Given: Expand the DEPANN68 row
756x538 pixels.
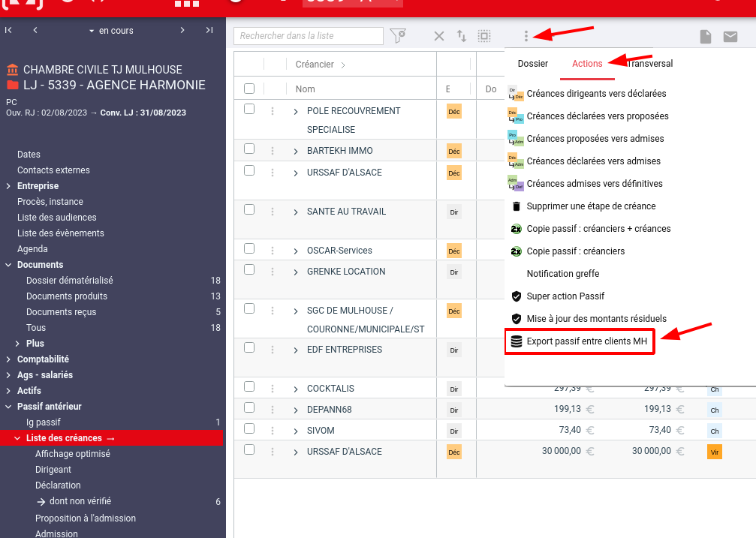Looking at the screenshot, I should (296, 410).
